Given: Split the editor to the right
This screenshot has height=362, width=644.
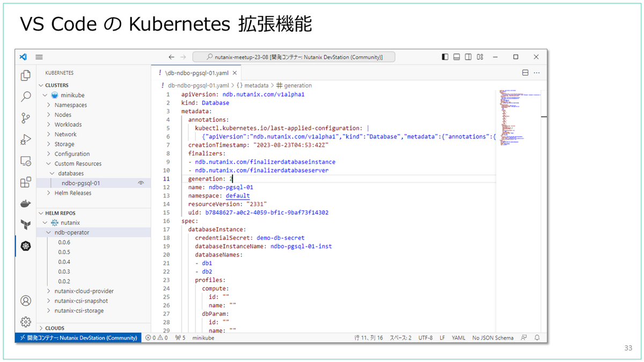Looking at the screenshot, I should tap(525, 73).
